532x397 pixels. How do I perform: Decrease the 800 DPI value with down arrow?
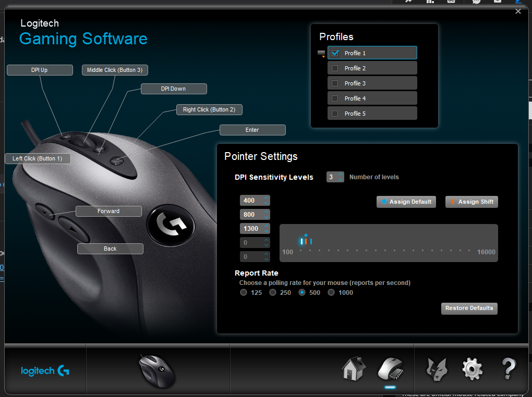click(x=267, y=217)
